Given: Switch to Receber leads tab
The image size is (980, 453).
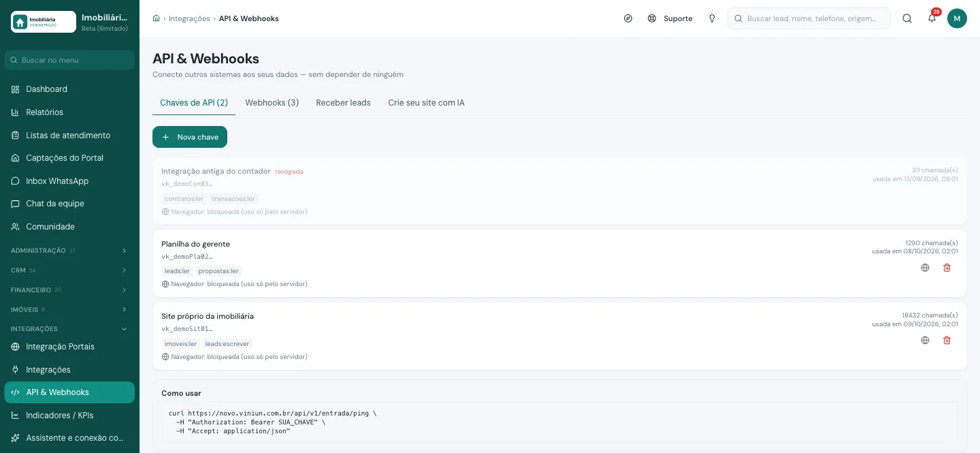Looking at the screenshot, I should (x=343, y=103).
